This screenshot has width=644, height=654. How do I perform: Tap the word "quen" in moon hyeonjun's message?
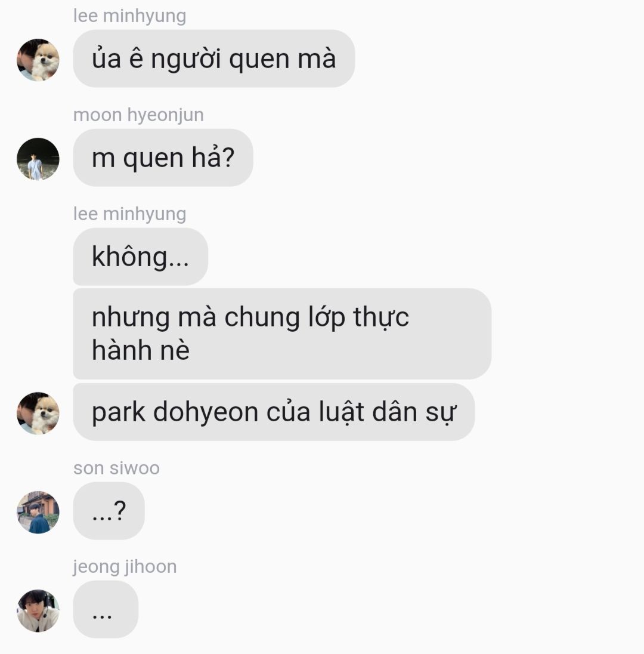pos(153,159)
